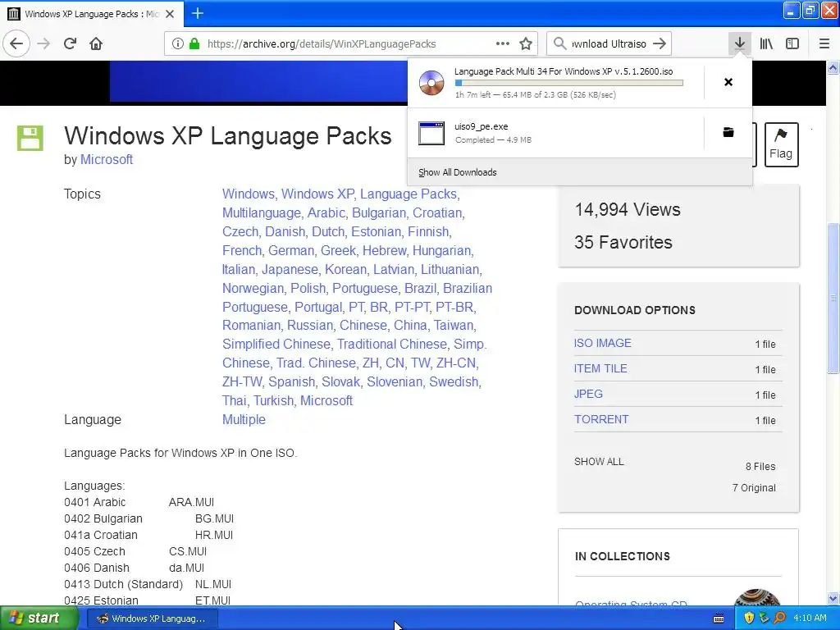Go back using the browser back arrow
840x630 pixels.
(16, 43)
